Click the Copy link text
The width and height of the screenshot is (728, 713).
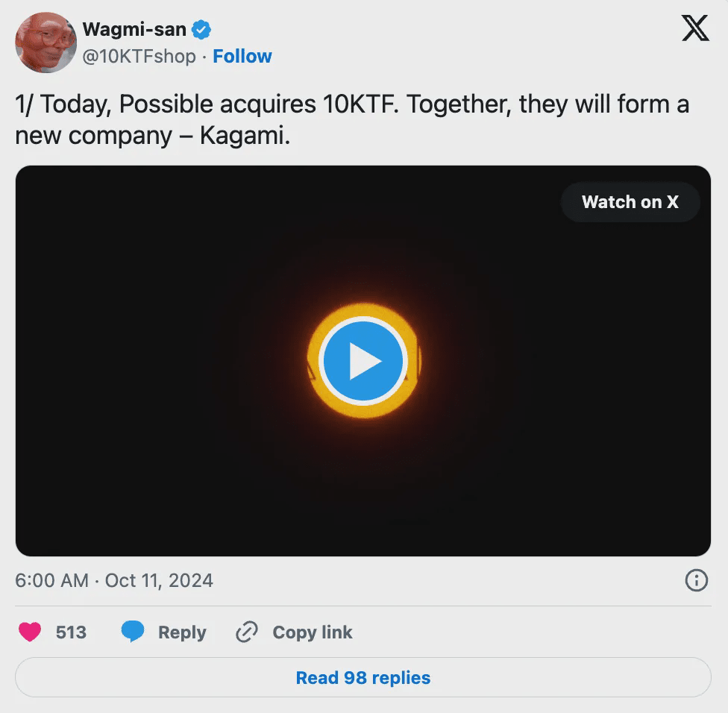click(x=312, y=632)
